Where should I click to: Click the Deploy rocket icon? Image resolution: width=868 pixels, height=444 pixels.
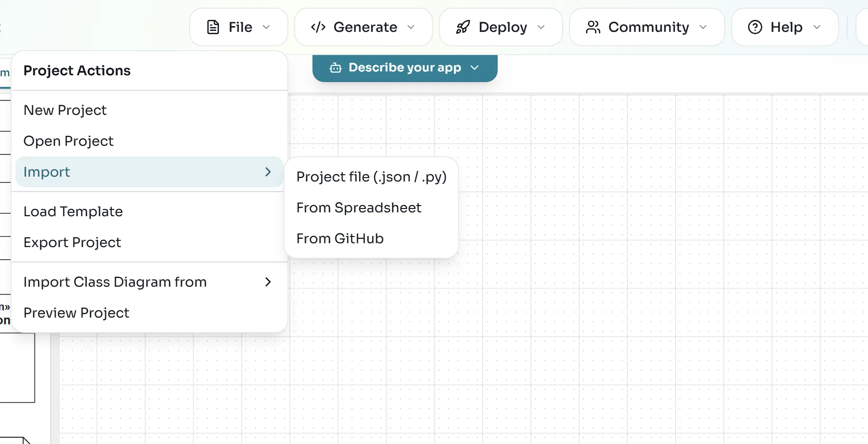pyautogui.click(x=463, y=27)
